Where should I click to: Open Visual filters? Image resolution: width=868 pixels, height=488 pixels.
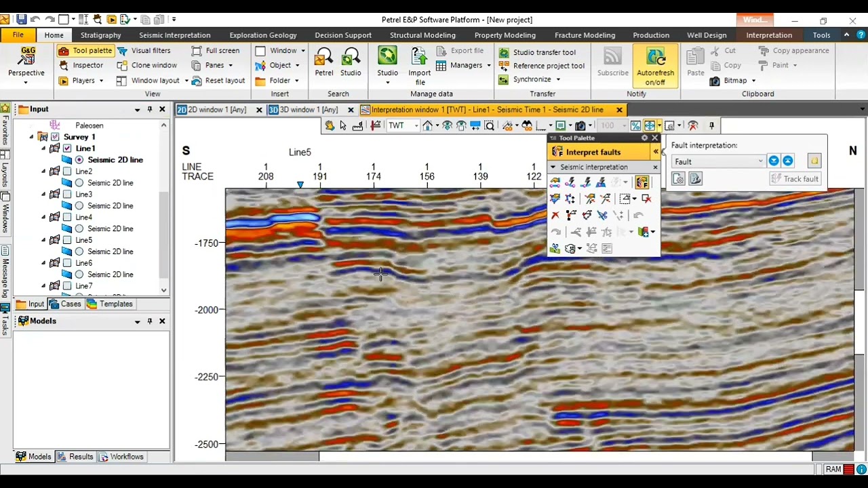click(144, 51)
